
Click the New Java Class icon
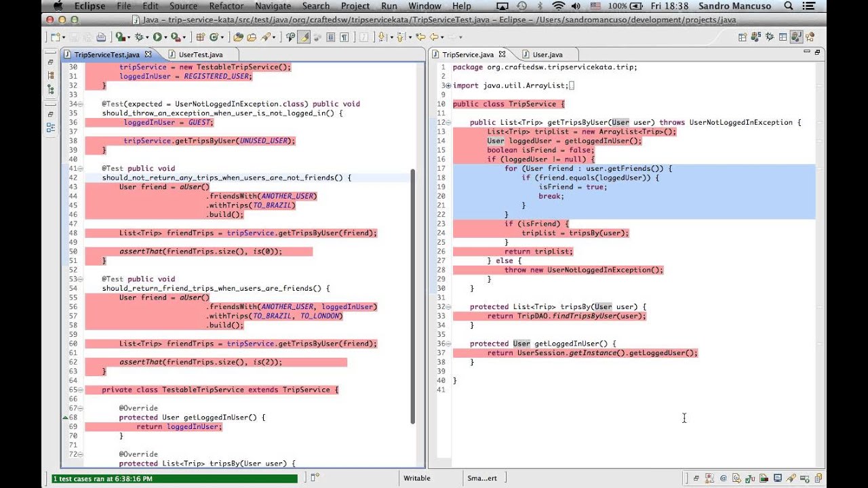(214, 37)
